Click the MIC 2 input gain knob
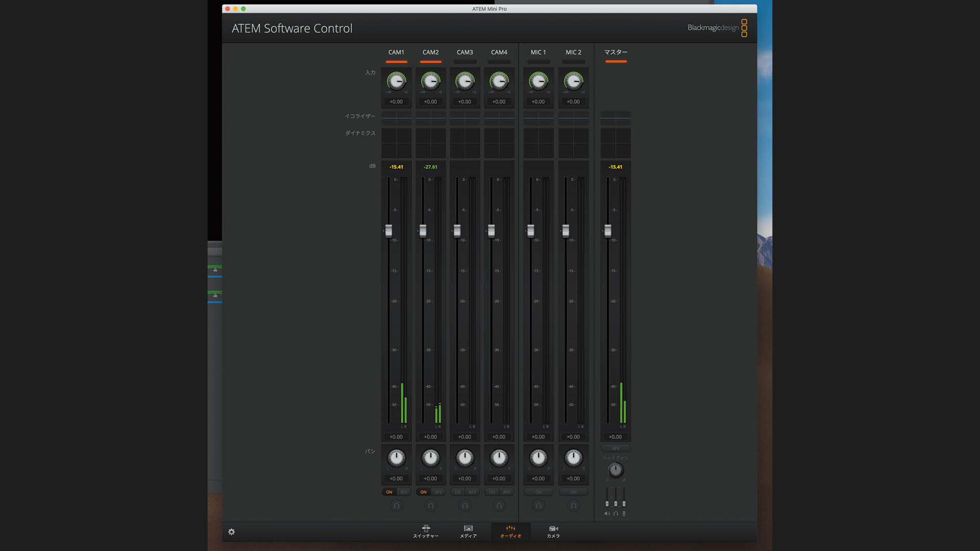The height and width of the screenshot is (551, 980). (x=573, y=81)
